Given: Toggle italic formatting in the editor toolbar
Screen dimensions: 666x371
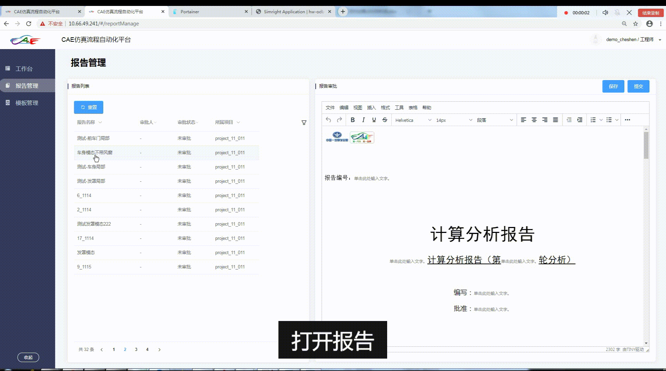Looking at the screenshot, I should tap(363, 120).
